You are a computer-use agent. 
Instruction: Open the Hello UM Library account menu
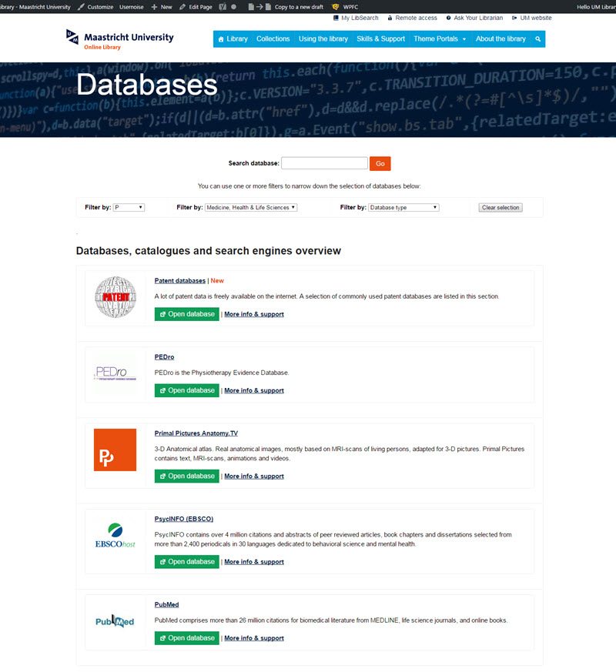point(596,7)
